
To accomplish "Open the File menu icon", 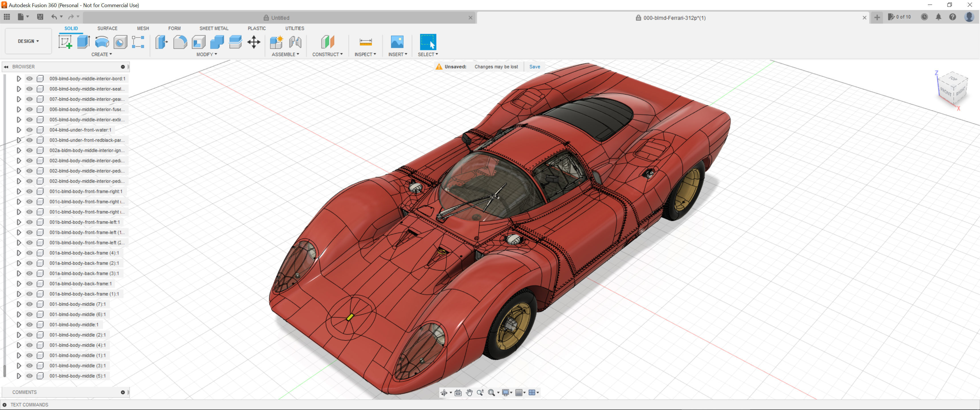I will click(23, 17).
